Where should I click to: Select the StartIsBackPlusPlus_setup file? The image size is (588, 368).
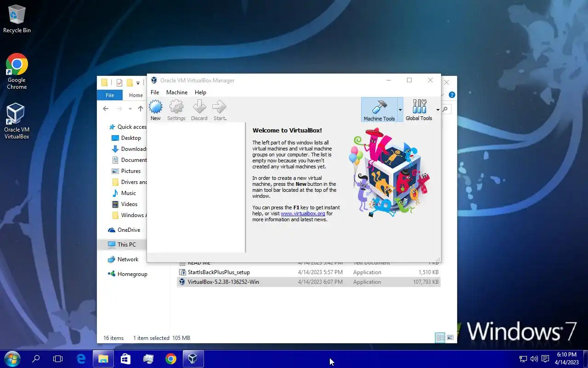(x=219, y=272)
